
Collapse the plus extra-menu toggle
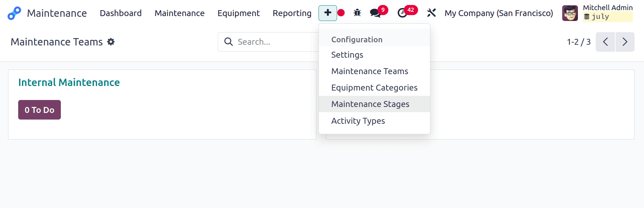click(x=328, y=13)
